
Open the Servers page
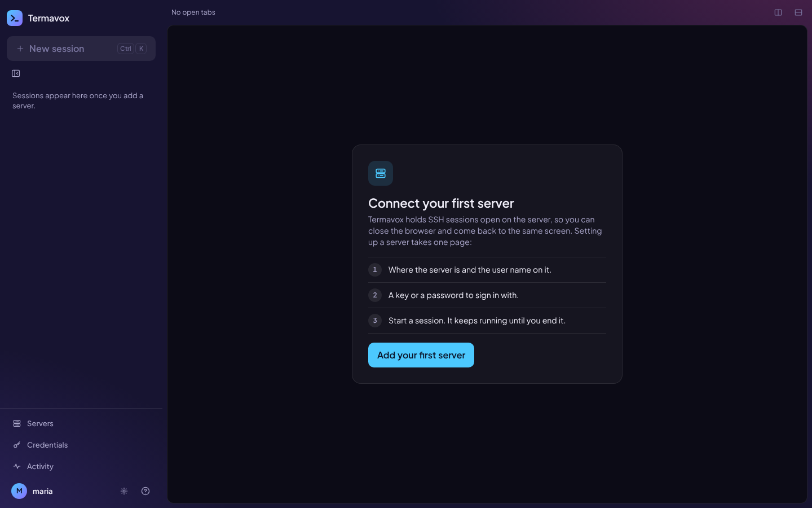(81, 423)
